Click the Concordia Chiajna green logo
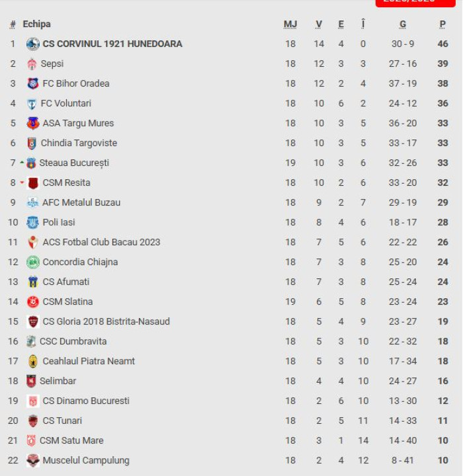Viewport: 463px width, 476px height. (32, 262)
